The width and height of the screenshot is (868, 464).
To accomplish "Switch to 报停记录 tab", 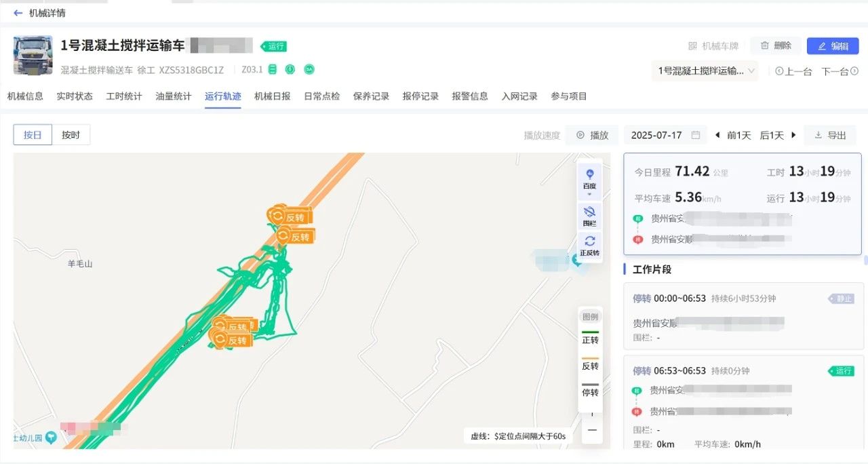I will 420,96.
